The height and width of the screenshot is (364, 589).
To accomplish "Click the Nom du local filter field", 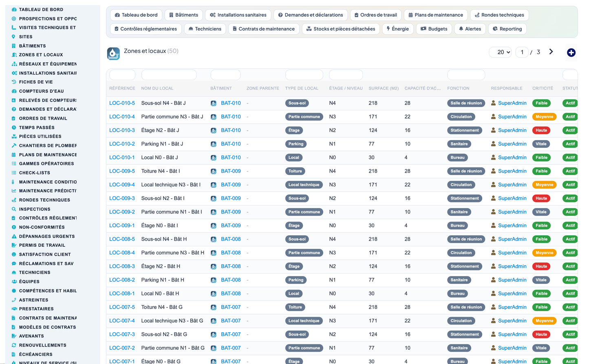I will click(169, 75).
